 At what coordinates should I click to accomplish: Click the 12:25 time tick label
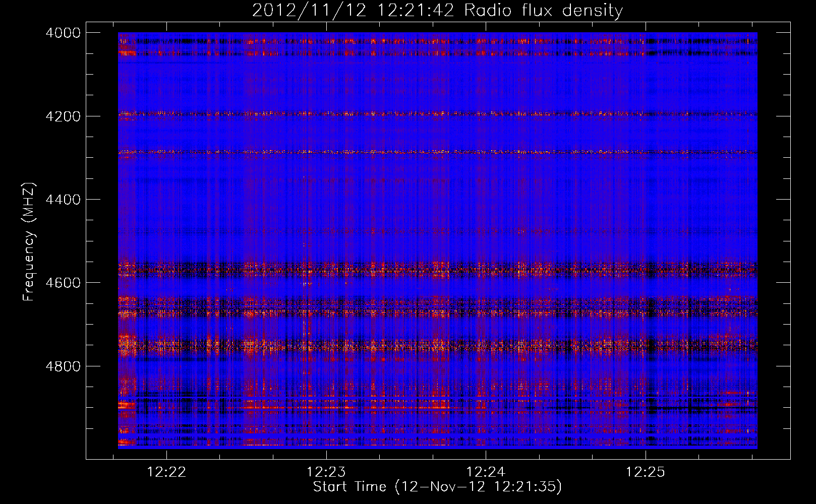(646, 472)
